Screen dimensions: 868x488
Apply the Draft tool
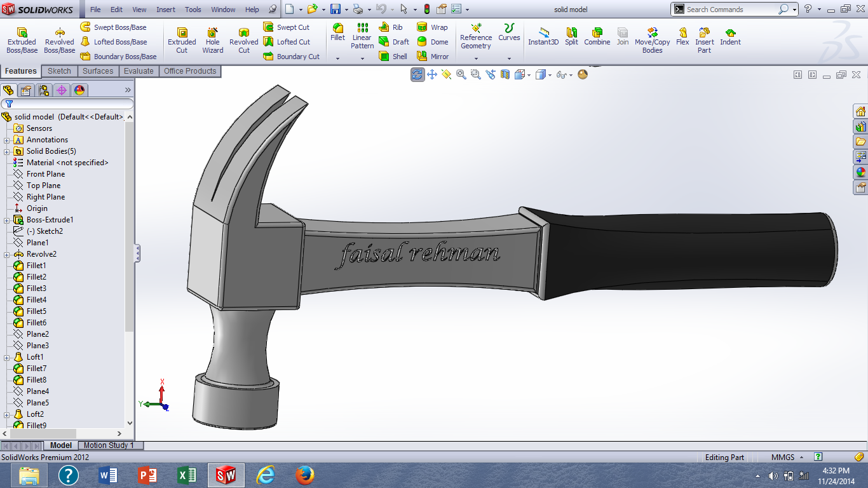coord(394,42)
